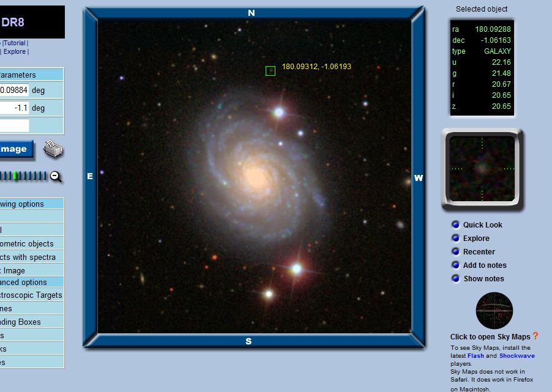
Task: Pan the sky image east with E
Action: (90, 176)
